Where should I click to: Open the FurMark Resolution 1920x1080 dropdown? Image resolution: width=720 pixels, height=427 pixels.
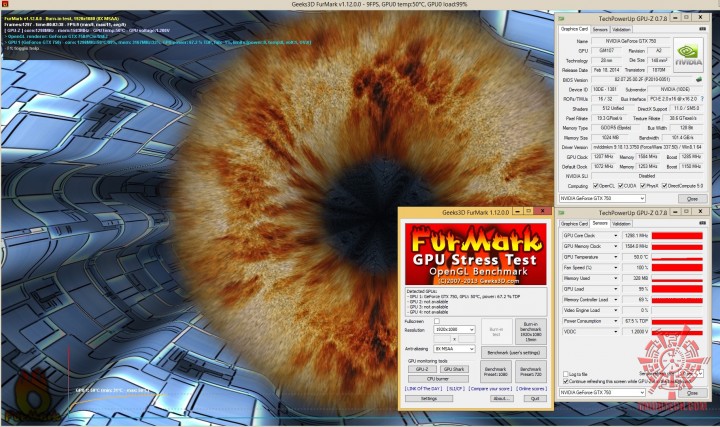point(454,330)
